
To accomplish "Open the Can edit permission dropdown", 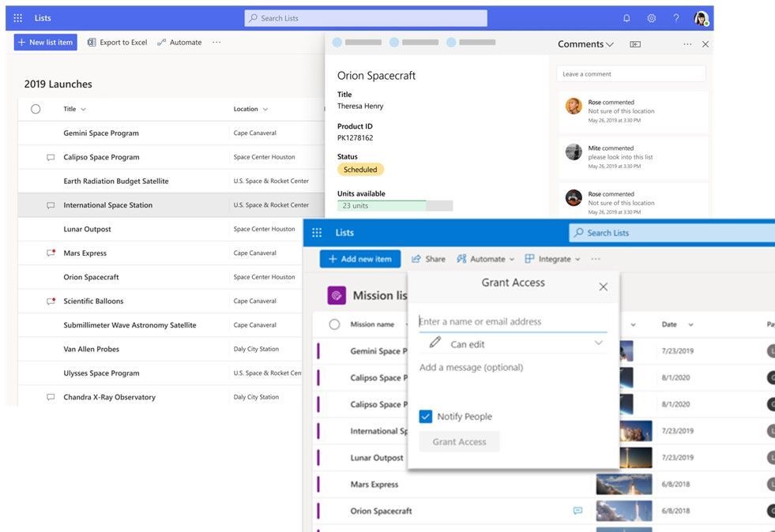I will (598, 343).
